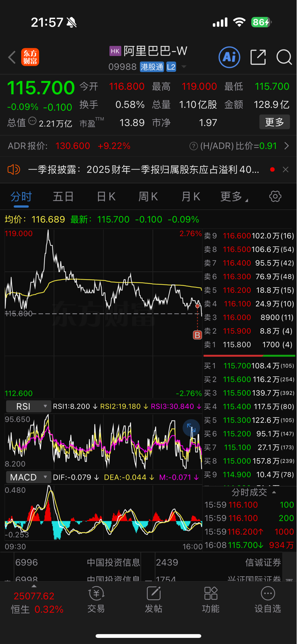297x644 pixels.
Task: Tap the red-green bid ask ratio bar
Action: tap(249, 355)
